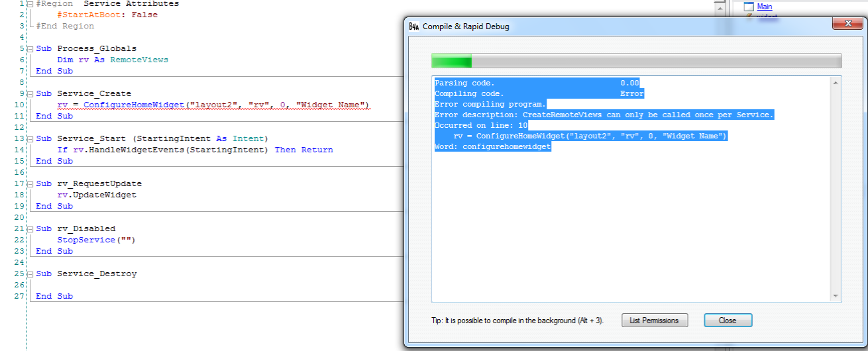Close the Compile & Rapid Debug window
The height and width of the screenshot is (351, 868).
tap(847, 23)
